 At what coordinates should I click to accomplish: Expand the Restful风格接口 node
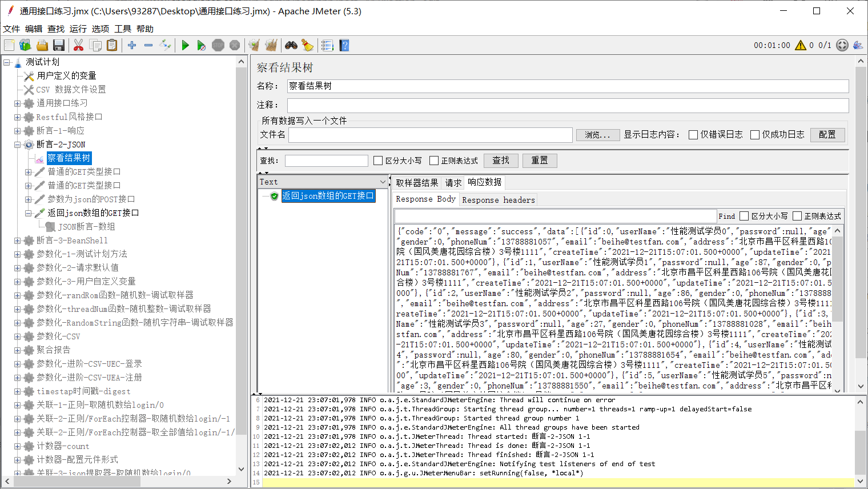pyautogui.click(x=17, y=117)
